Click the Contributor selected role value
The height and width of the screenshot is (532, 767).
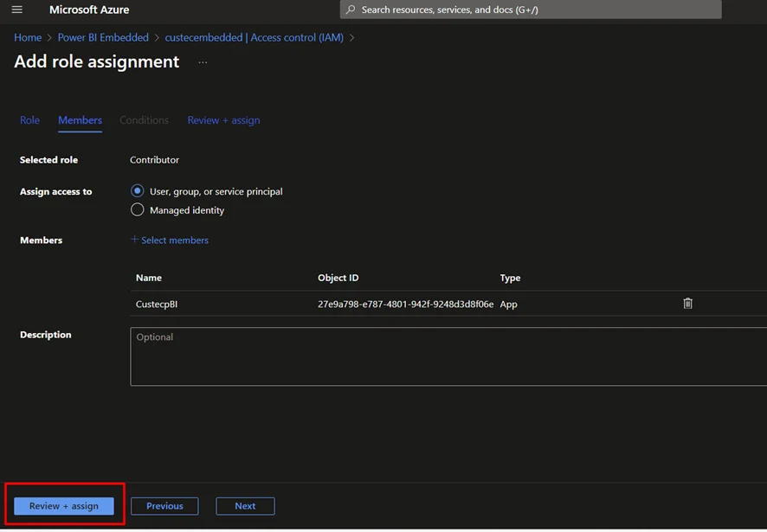(155, 160)
